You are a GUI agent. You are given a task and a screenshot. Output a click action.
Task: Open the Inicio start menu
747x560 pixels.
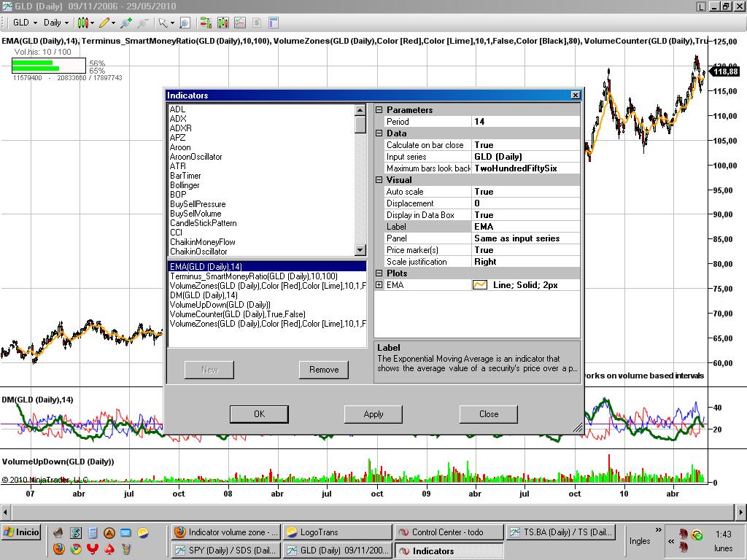tap(21, 532)
